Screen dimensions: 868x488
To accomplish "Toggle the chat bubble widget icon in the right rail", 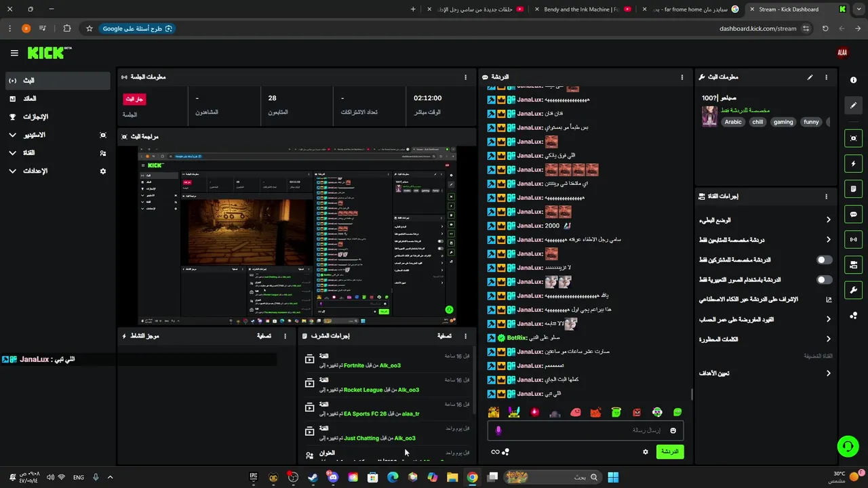I will (853, 214).
